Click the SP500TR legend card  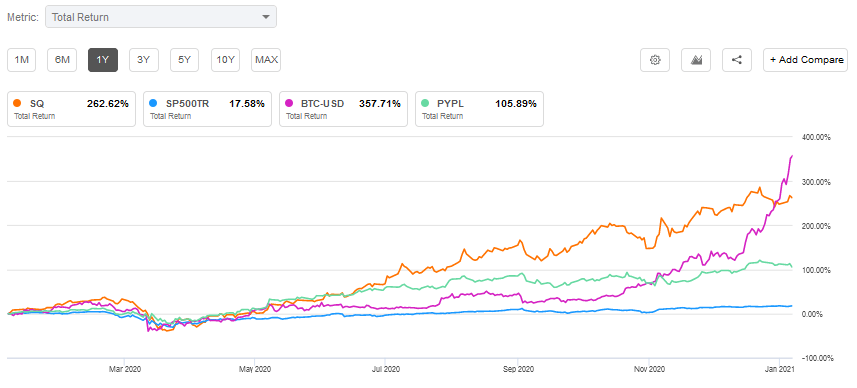[207, 109]
